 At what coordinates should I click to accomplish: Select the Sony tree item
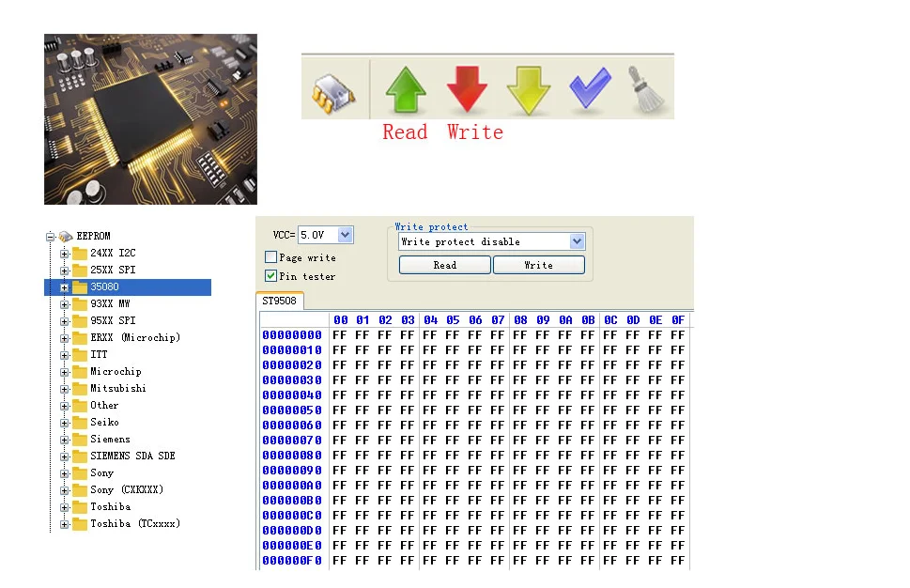click(x=102, y=472)
